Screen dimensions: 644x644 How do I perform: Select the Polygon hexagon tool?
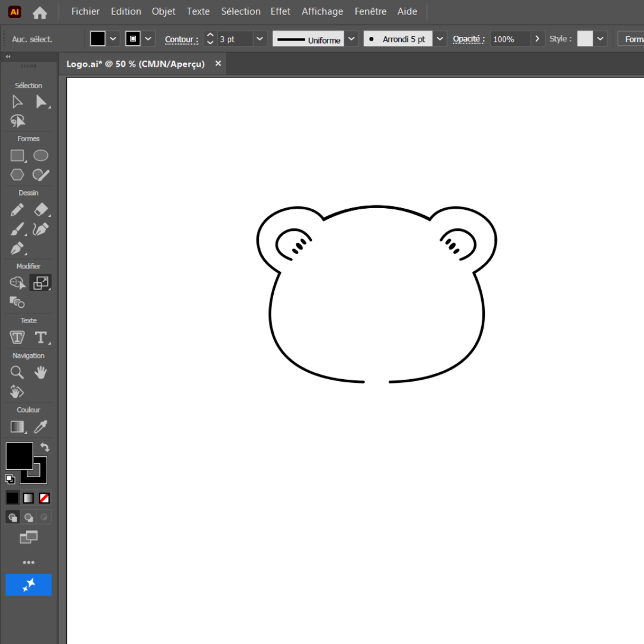click(x=17, y=175)
